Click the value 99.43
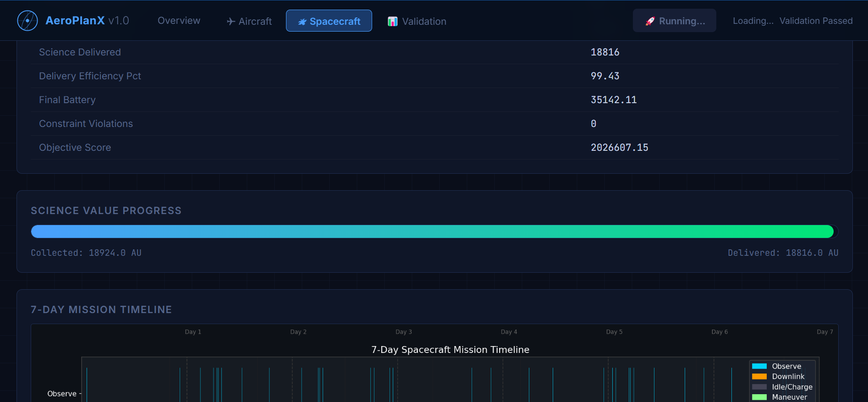 coord(605,76)
